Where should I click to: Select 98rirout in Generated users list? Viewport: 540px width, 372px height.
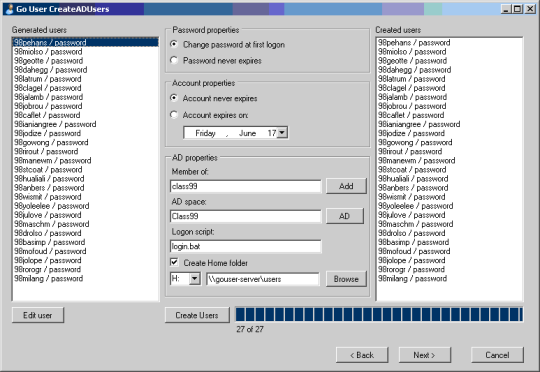85,151
